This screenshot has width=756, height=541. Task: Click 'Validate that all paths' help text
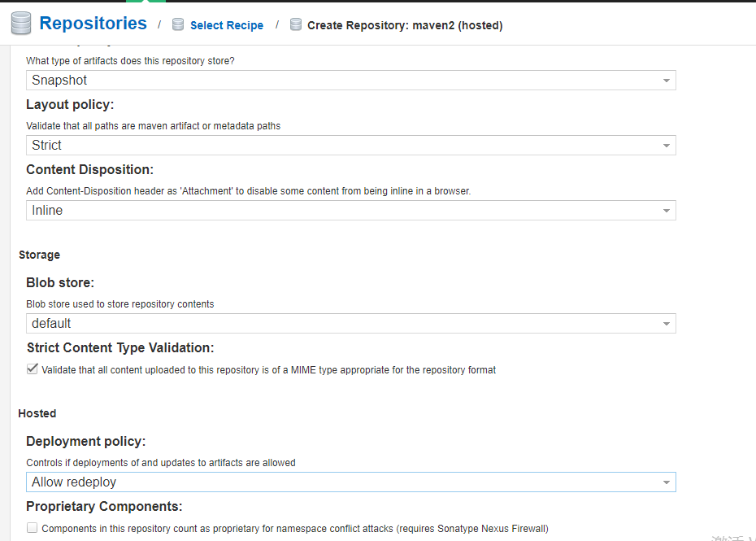pos(154,126)
